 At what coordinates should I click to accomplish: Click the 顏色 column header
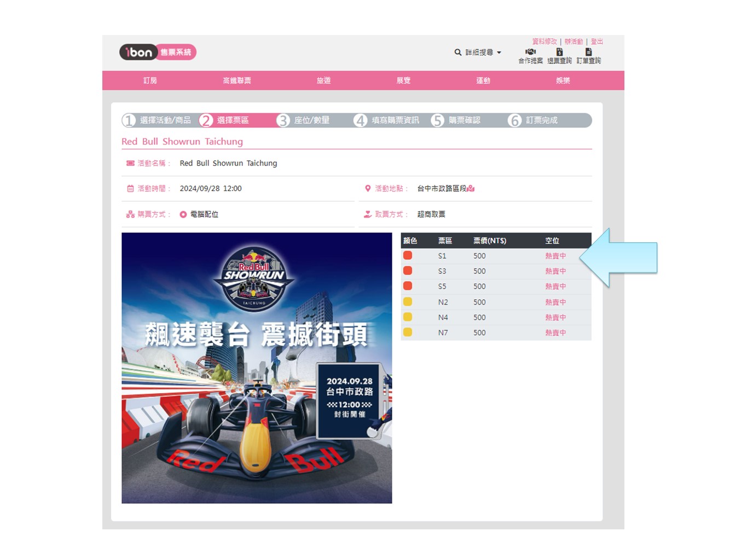(410, 241)
